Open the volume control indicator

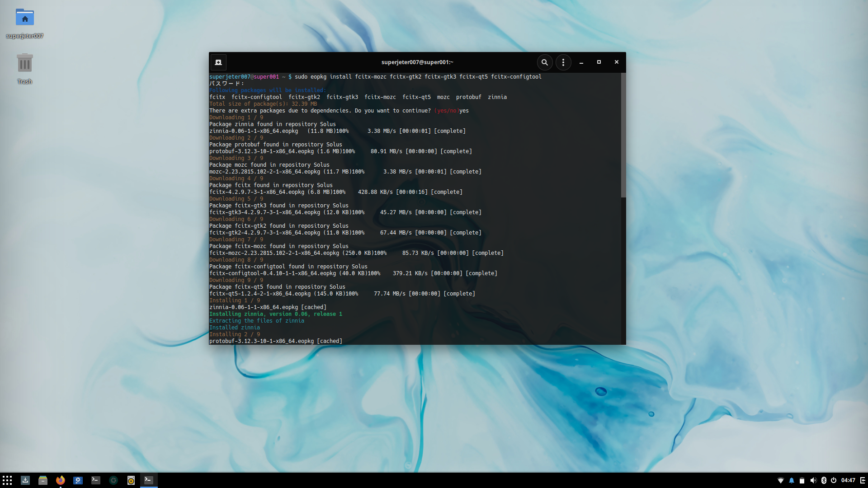pyautogui.click(x=813, y=480)
